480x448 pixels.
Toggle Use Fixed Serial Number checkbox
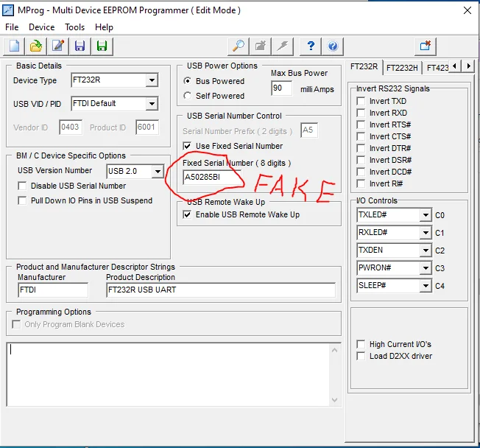187,146
